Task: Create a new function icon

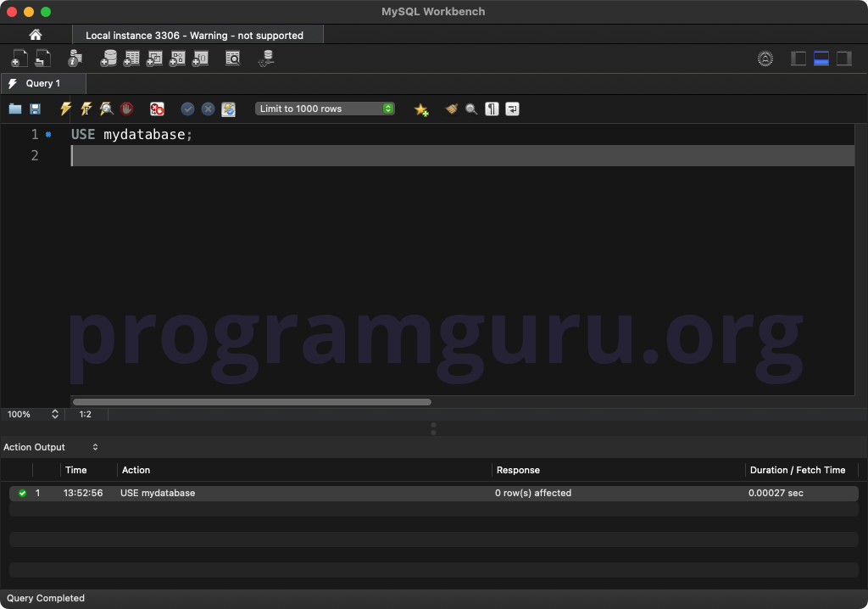Action: pyautogui.click(x=200, y=59)
